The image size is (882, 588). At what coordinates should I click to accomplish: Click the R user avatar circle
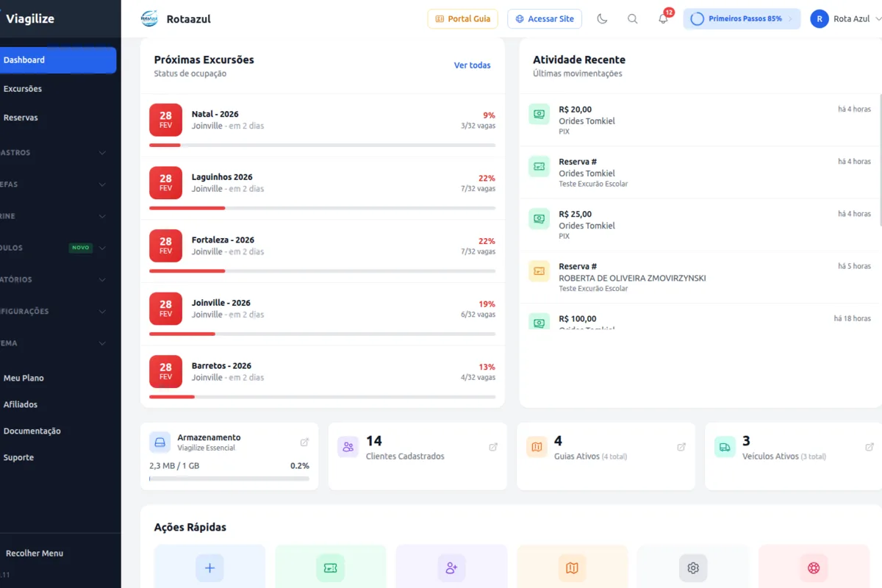820,19
